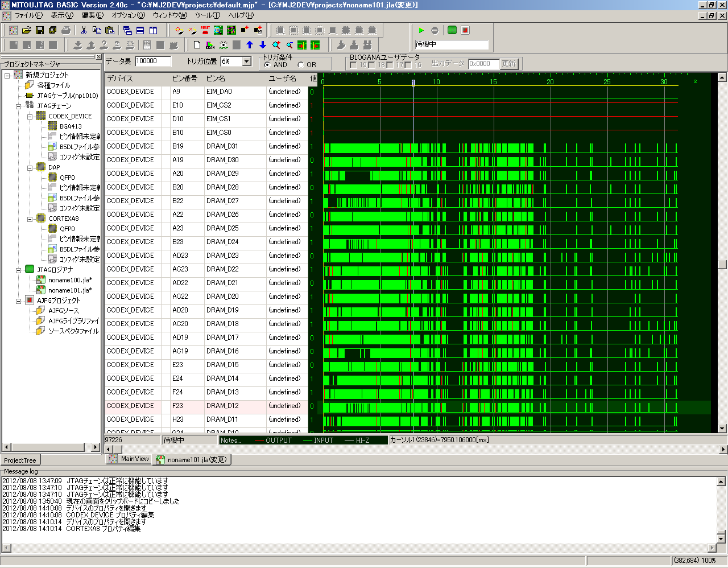Click the BRAM toolbar icon
The height and width of the screenshot is (568, 728).
[210, 45]
